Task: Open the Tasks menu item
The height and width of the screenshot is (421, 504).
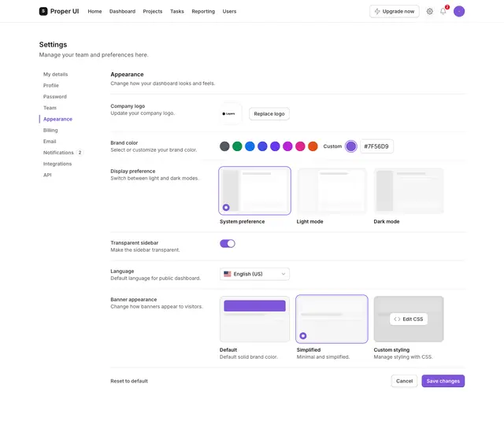Action: 177,12
